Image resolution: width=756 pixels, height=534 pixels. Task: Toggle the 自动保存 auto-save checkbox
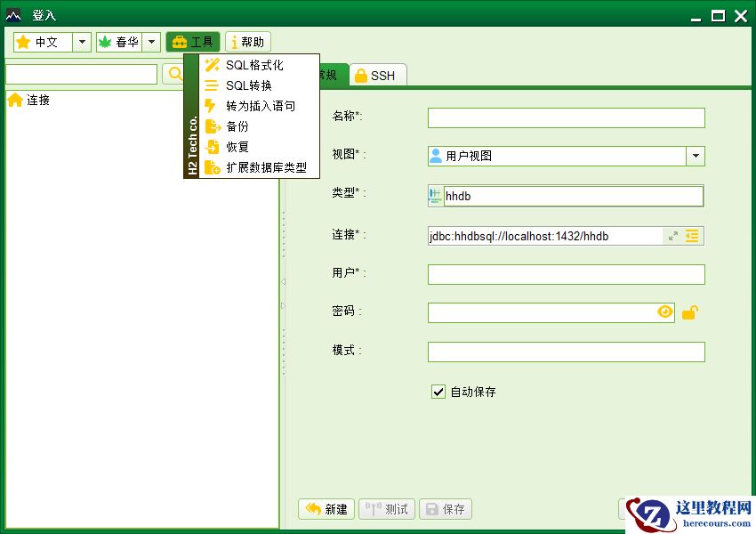point(438,391)
